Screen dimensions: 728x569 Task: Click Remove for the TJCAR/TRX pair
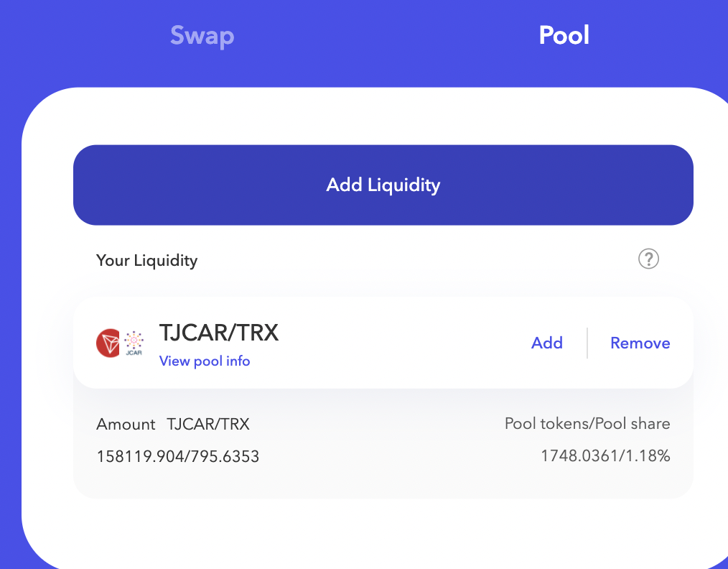pos(640,343)
